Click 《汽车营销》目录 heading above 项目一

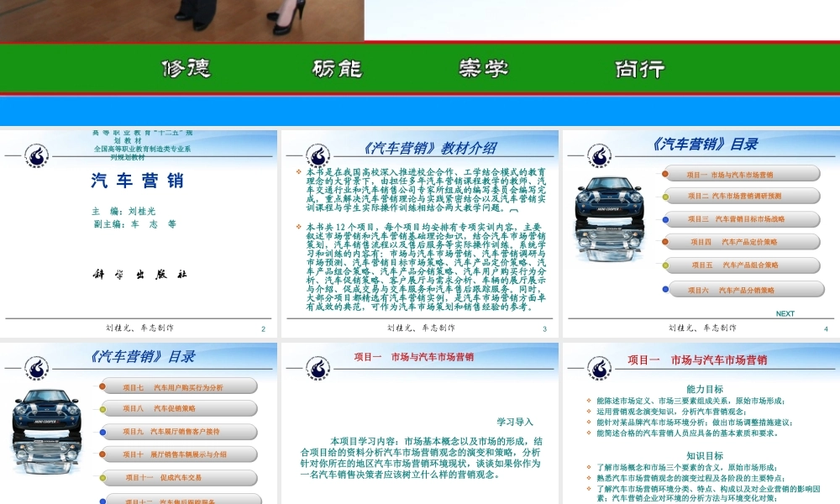pyautogui.click(x=705, y=144)
